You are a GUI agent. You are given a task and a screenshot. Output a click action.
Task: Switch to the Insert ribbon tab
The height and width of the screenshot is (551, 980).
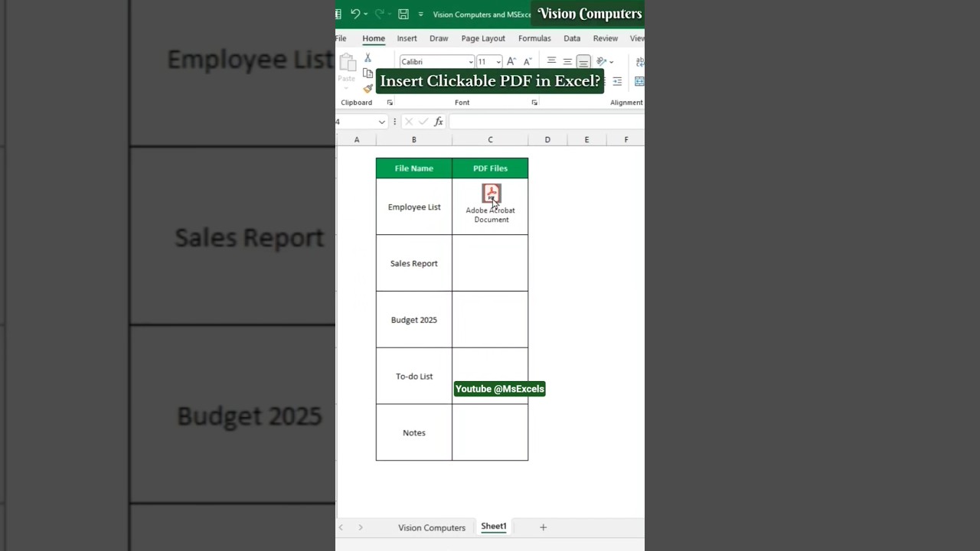click(407, 38)
